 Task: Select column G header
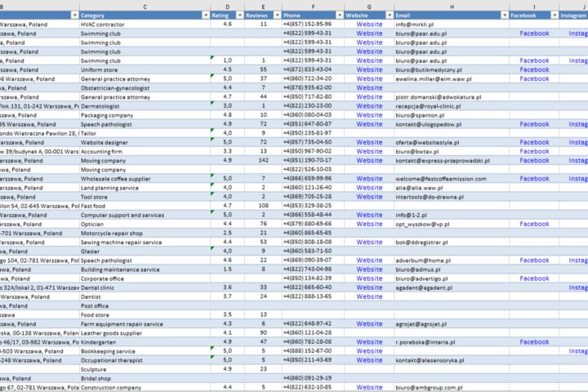[369, 7]
